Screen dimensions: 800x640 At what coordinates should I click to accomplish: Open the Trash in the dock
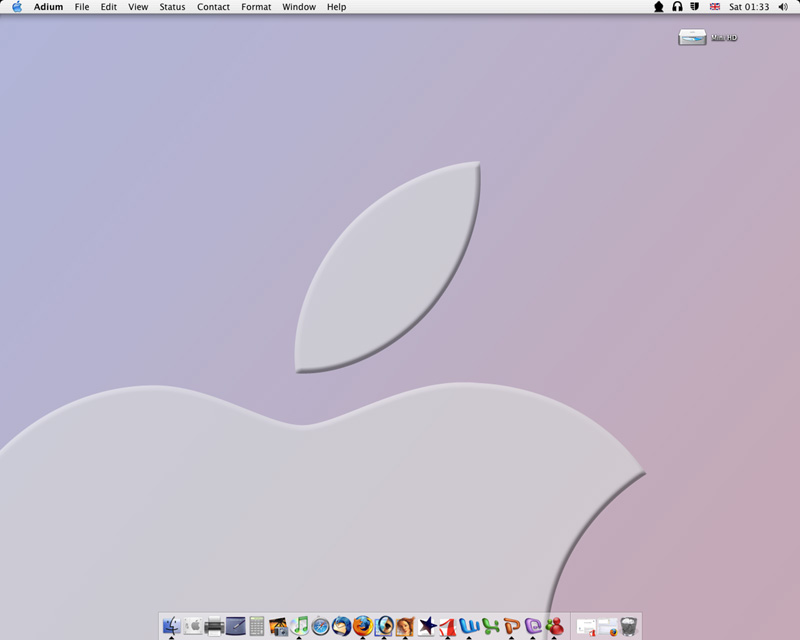[x=629, y=627]
